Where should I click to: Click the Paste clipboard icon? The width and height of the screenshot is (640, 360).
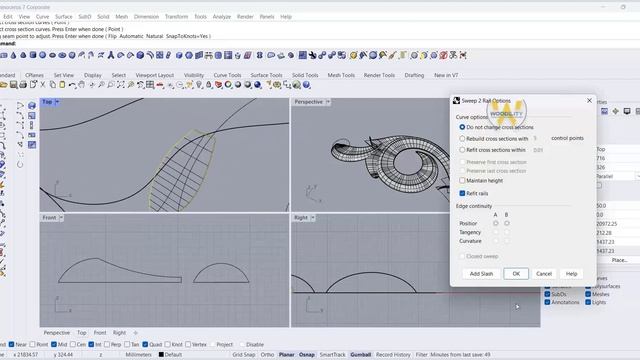(62, 85)
